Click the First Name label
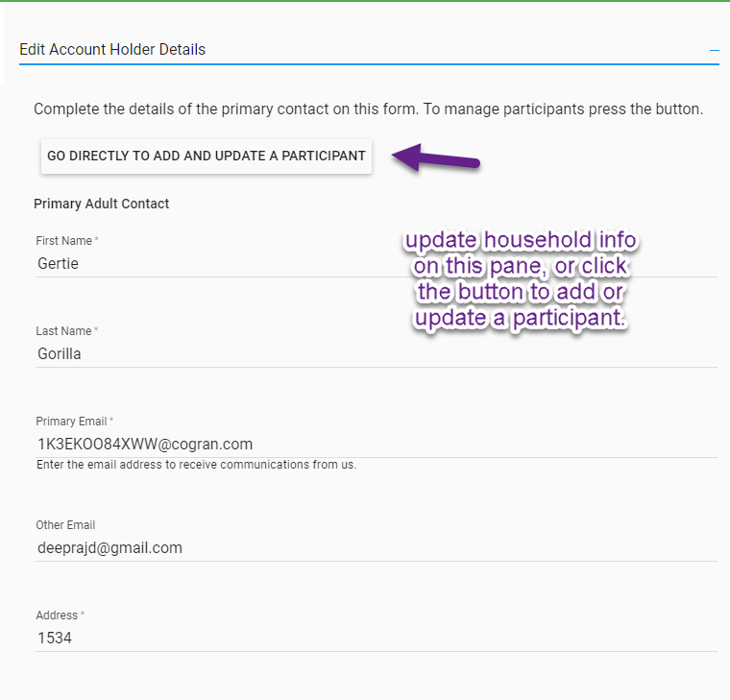 click(63, 241)
